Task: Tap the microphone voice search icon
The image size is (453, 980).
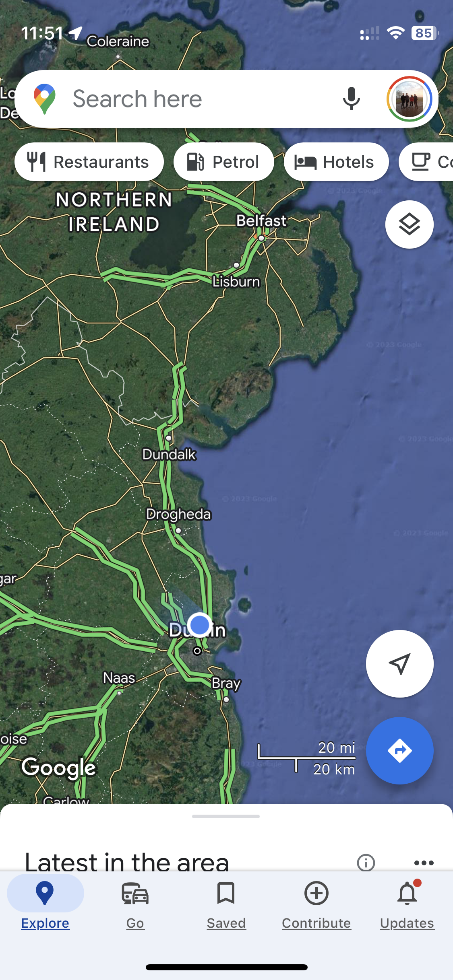Action: [351, 99]
